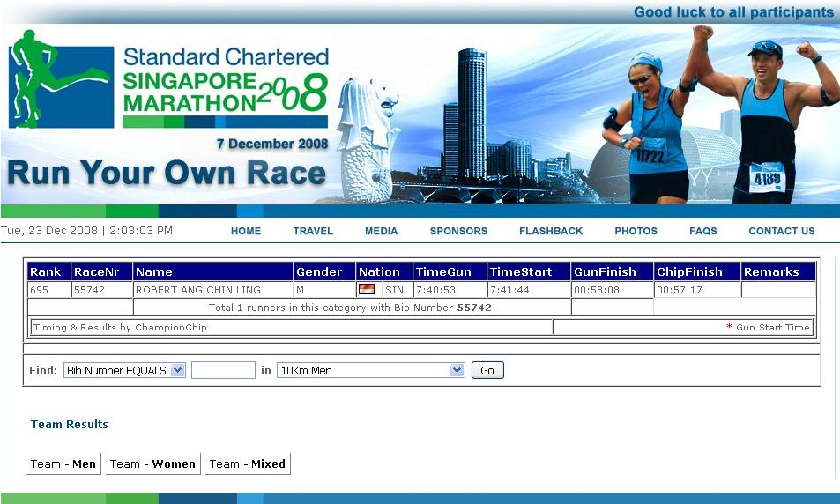
Task: Click the gender value M
Action: coord(300,290)
